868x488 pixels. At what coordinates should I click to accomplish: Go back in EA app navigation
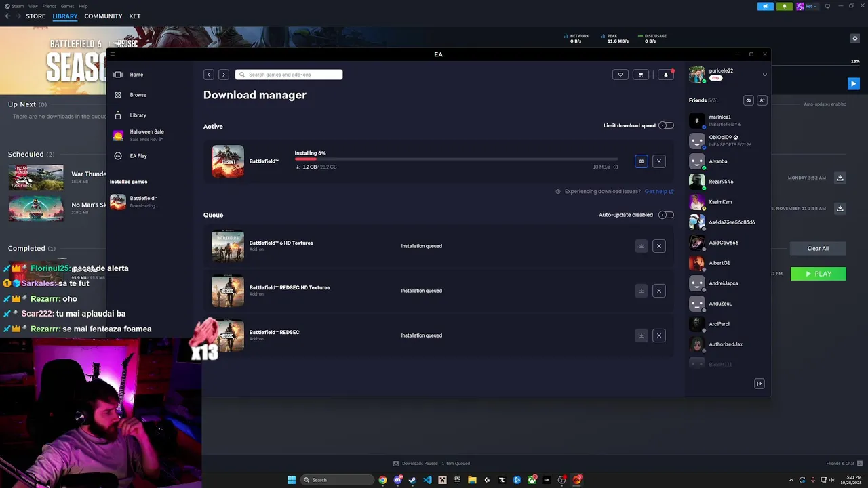pos(209,75)
